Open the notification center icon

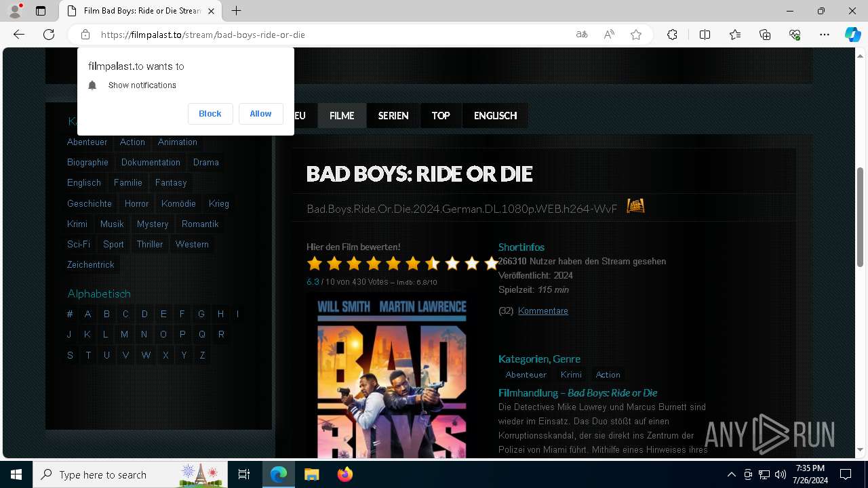[846, 474]
